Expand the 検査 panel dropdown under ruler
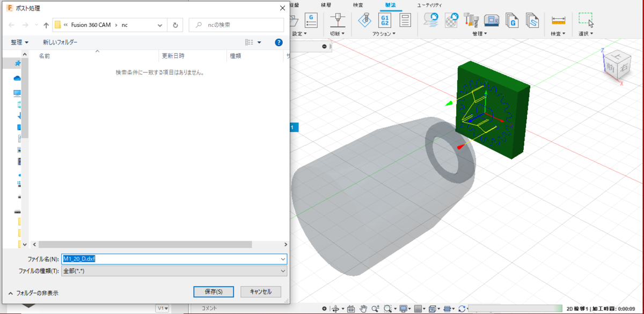Screen dimensions: 644x314 [559, 33]
